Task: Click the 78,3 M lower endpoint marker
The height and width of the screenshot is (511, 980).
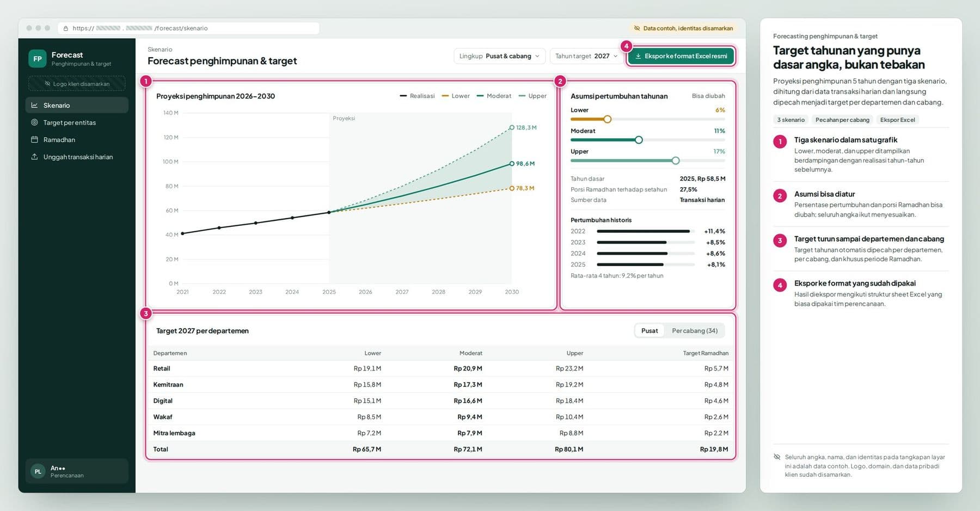Action: 512,188
